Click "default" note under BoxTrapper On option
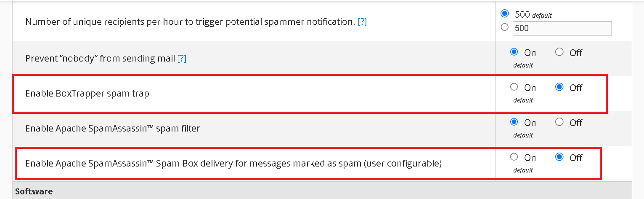The height and width of the screenshot is (199, 644). 523,100
